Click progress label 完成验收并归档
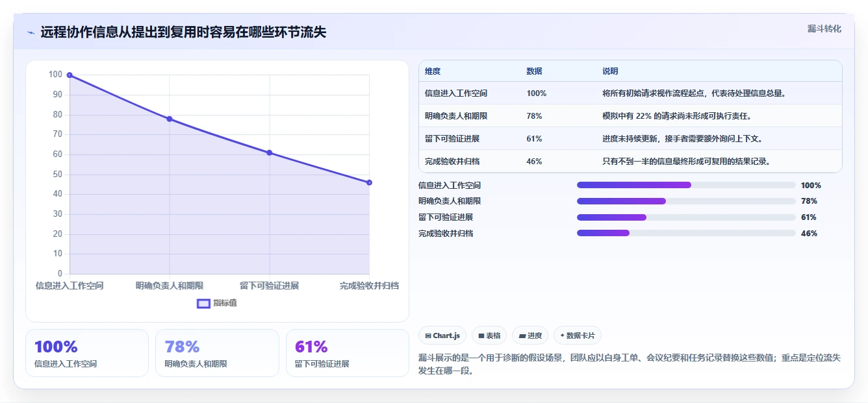The width and height of the screenshot is (868, 403). [x=446, y=233]
